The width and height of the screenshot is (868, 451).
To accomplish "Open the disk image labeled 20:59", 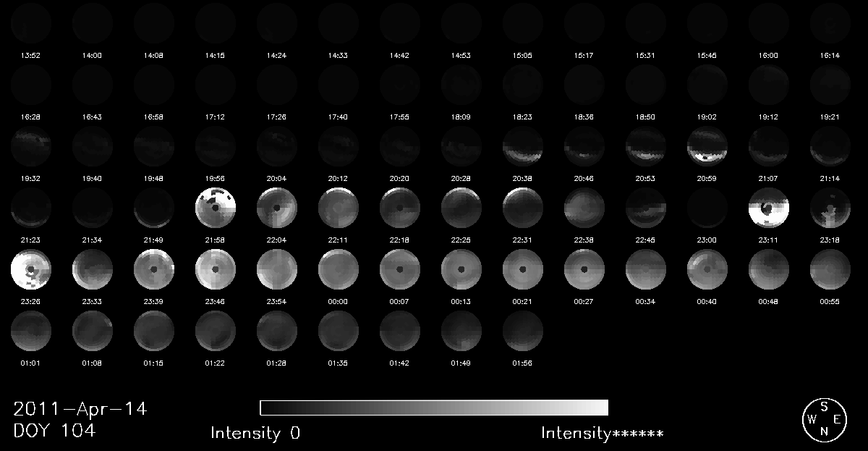I will click(707, 146).
